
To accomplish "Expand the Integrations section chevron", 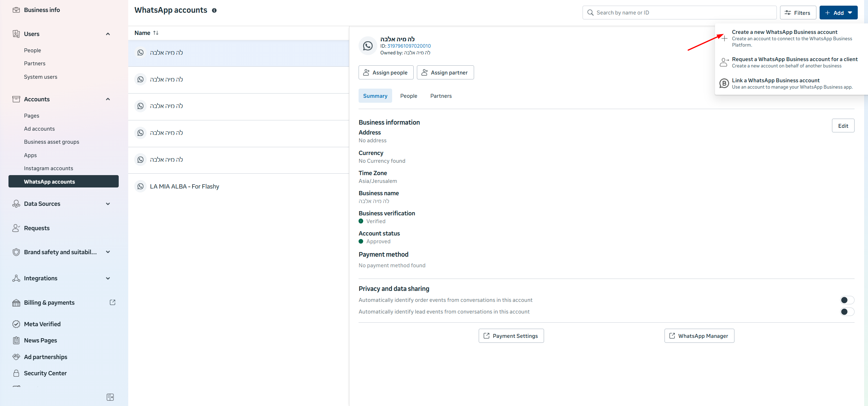I will tap(108, 278).
